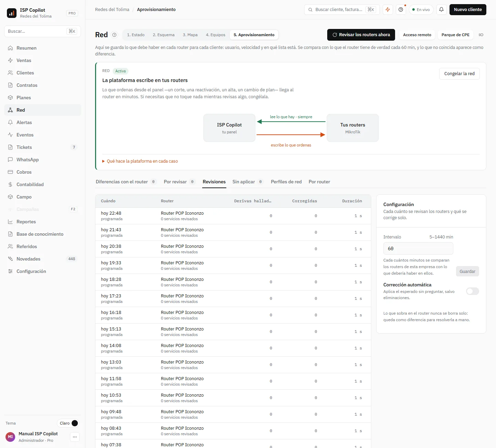496x448 pixels.
Task: Open Clientes via its people icon
Action: tap(10, 73)
